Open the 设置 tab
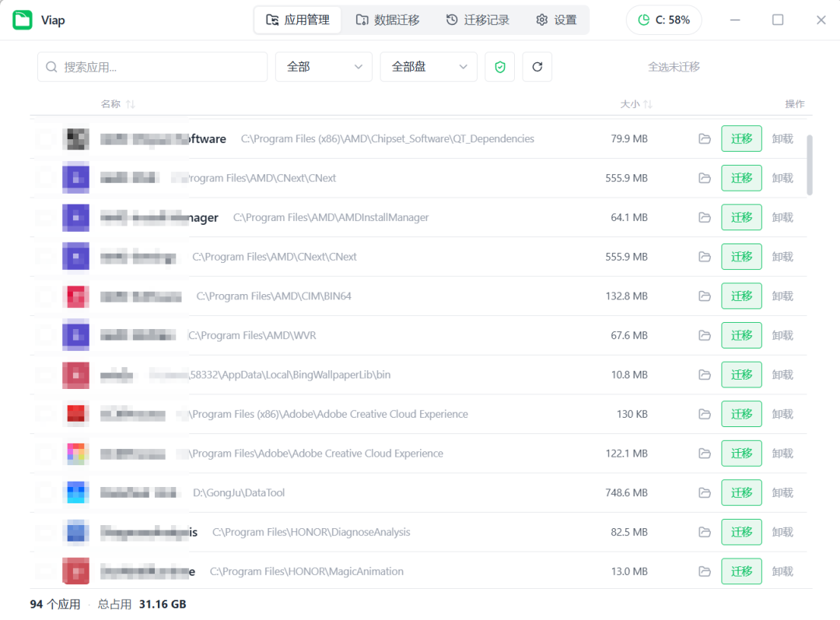 [x=556, y=20]
